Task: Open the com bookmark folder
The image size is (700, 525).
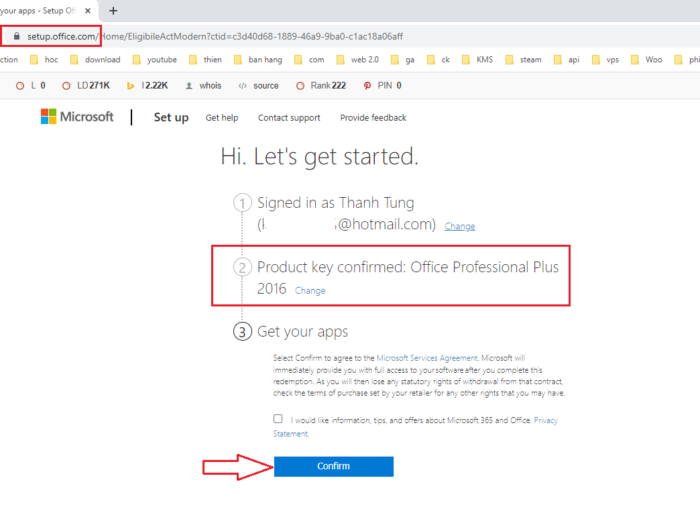Action: [x=309, y=60]
